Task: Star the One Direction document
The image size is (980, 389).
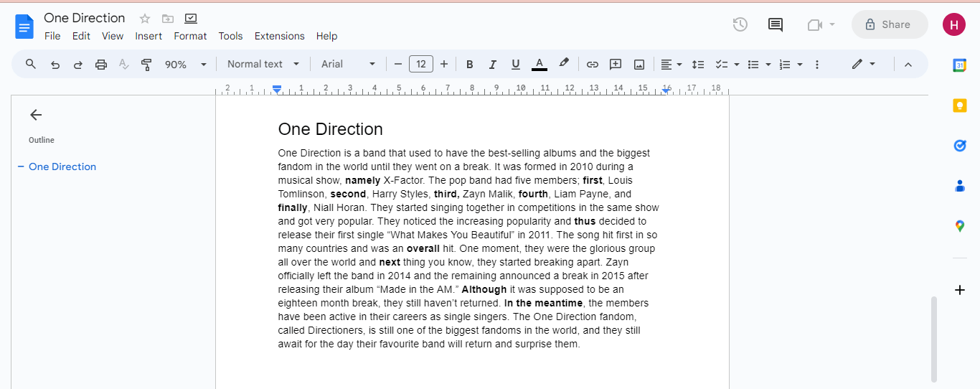Action: click(x=145, y=19)
